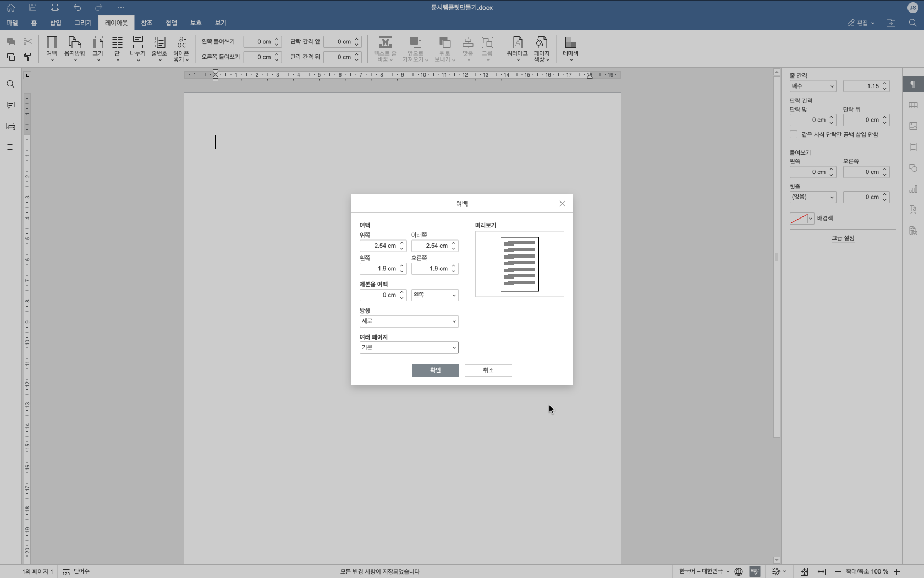Click the copy format paintbrush icon
Viewport: 924px width, 578px height.
tap(28, 57)
